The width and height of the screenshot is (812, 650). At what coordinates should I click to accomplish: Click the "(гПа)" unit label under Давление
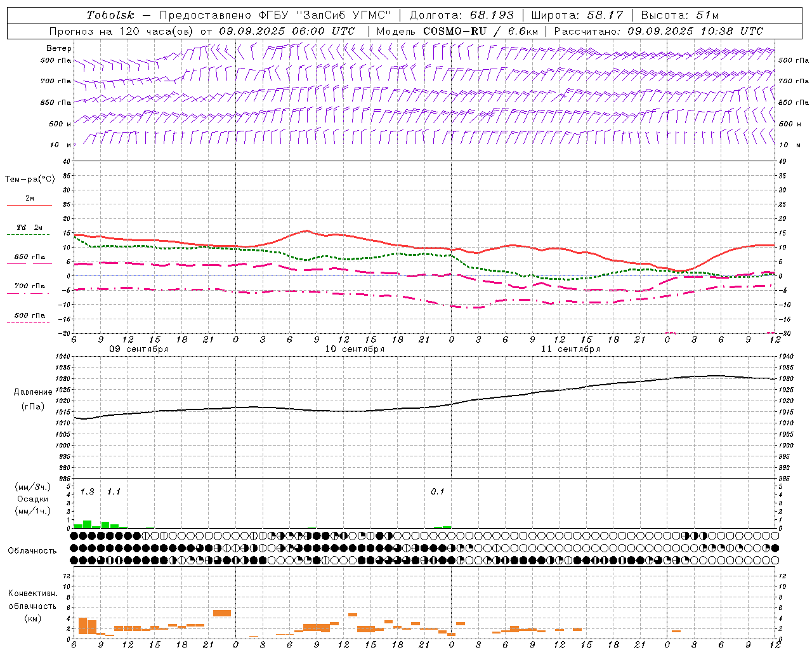pyautogui.click(x=33, y=407)
